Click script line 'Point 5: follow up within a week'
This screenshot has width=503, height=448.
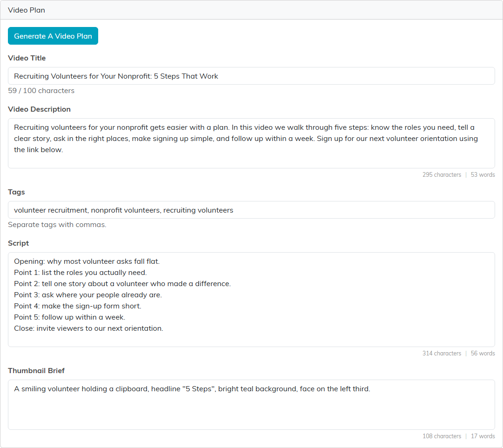pos(70,317)
